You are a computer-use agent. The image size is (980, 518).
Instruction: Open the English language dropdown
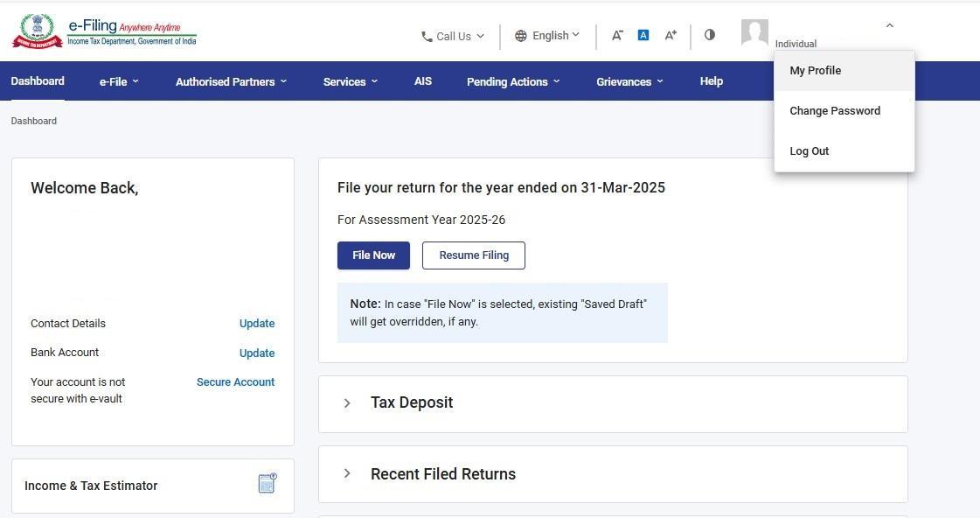547,35
